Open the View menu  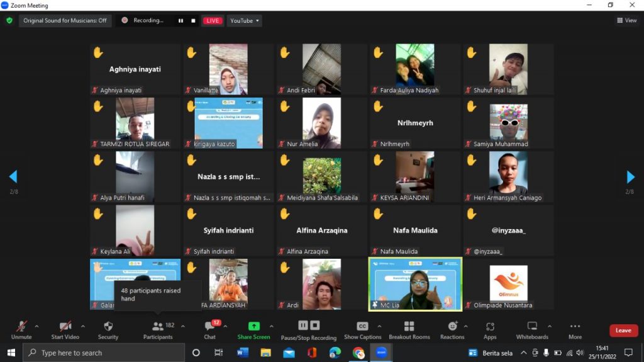pyautogui.click(x=627, y=21)
